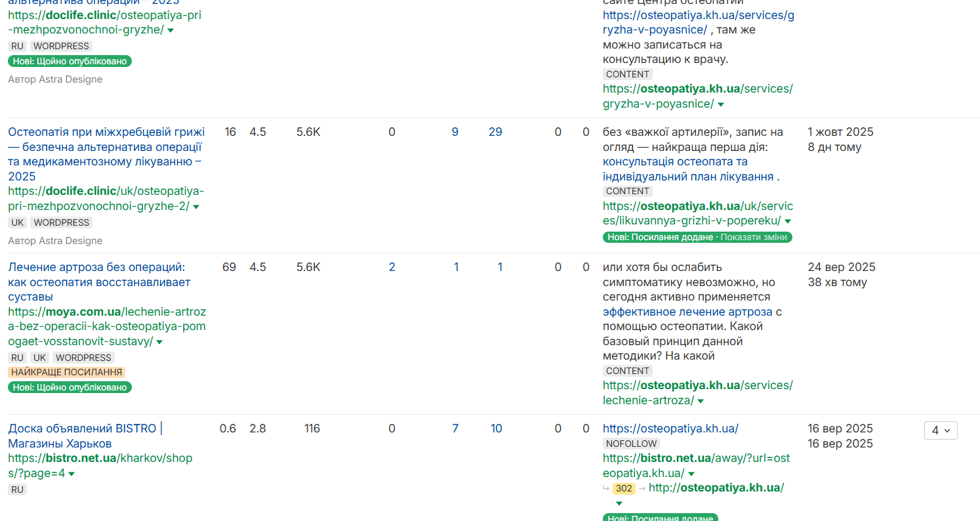Open dropdown arrow after doclife.clinic uk osteopatiya-pri-mezhpozvonochnoi-gryzhe-2 URL

point(196,207)
